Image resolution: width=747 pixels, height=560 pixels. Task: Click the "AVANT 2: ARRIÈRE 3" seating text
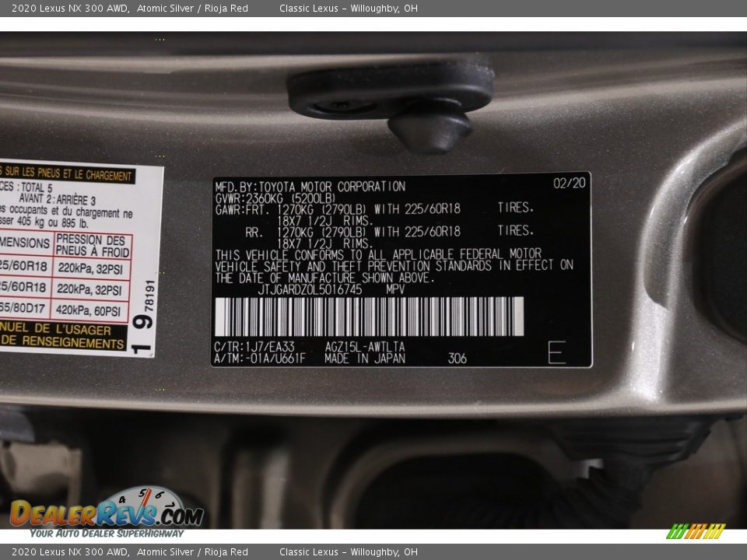pyautogui.click(x=57, y=200)
